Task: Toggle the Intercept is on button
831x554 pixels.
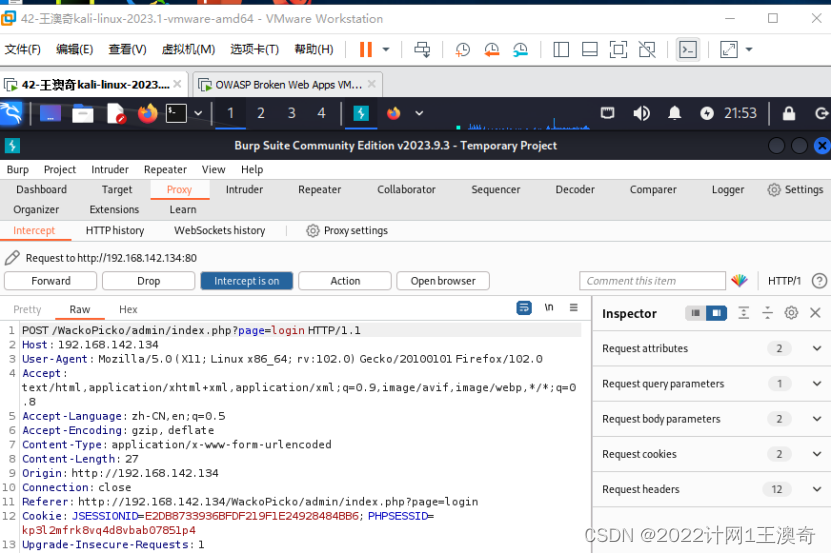Action: click(x=246, y=281)
